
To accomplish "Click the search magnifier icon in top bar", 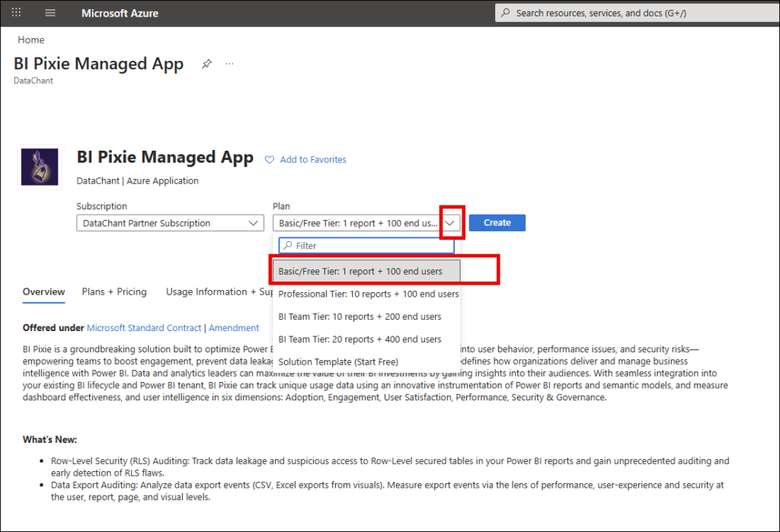I will [x=507, y=13].
